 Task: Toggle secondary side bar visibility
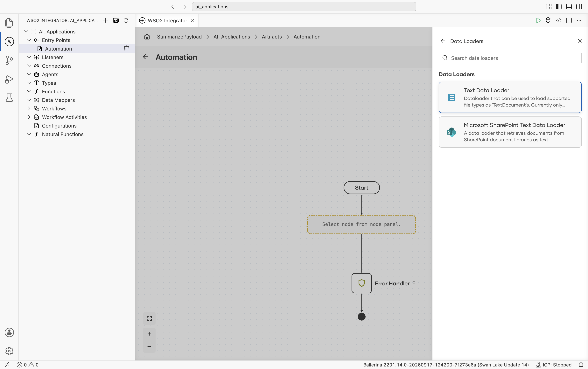579,7
